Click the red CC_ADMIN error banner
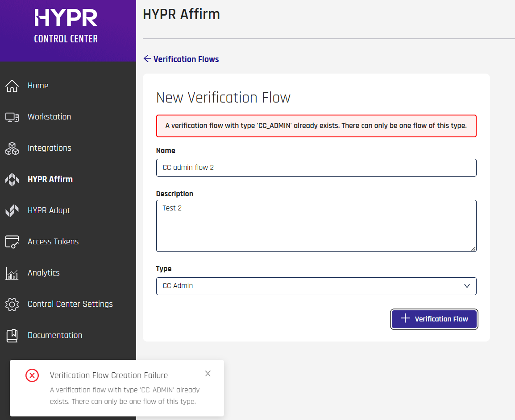Viewport: 515px width, 420px height. [316, 126]
